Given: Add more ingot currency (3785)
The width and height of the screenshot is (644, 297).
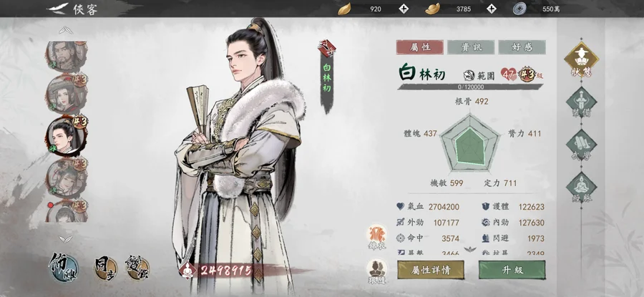Looking at the screenshot, I should [491, 9].
